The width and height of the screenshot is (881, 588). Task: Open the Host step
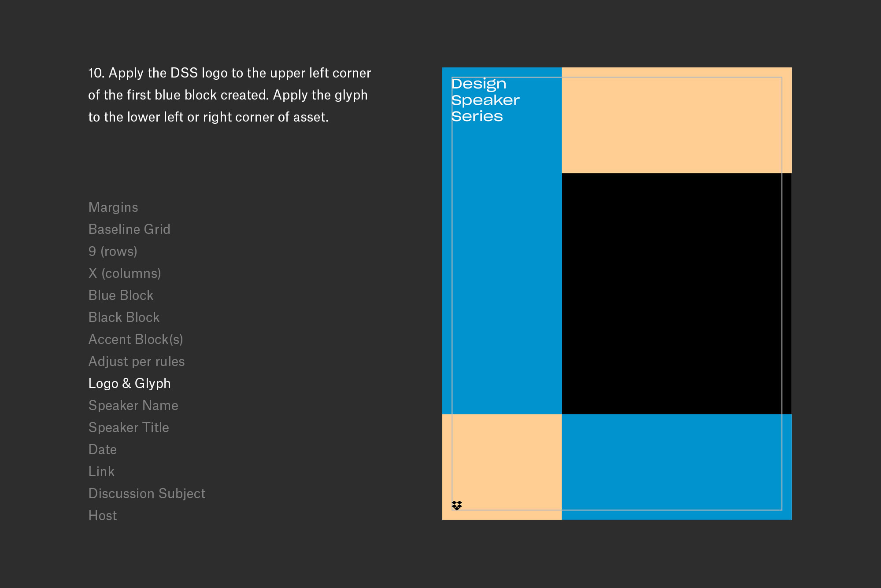[103, 515]
